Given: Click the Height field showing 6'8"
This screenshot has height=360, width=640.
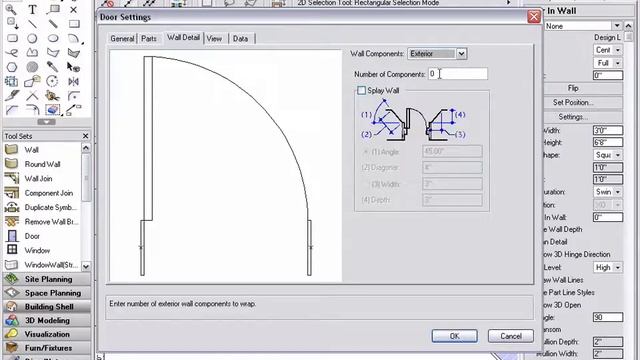Looking at the screenshot, I should pos(608,142).
